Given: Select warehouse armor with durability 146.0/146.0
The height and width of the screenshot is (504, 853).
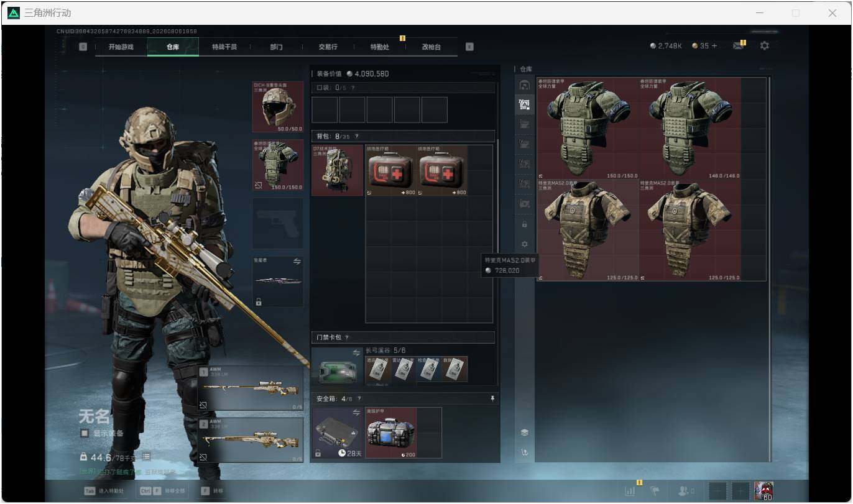Looking at the screenshot, I should pos(690,129).
